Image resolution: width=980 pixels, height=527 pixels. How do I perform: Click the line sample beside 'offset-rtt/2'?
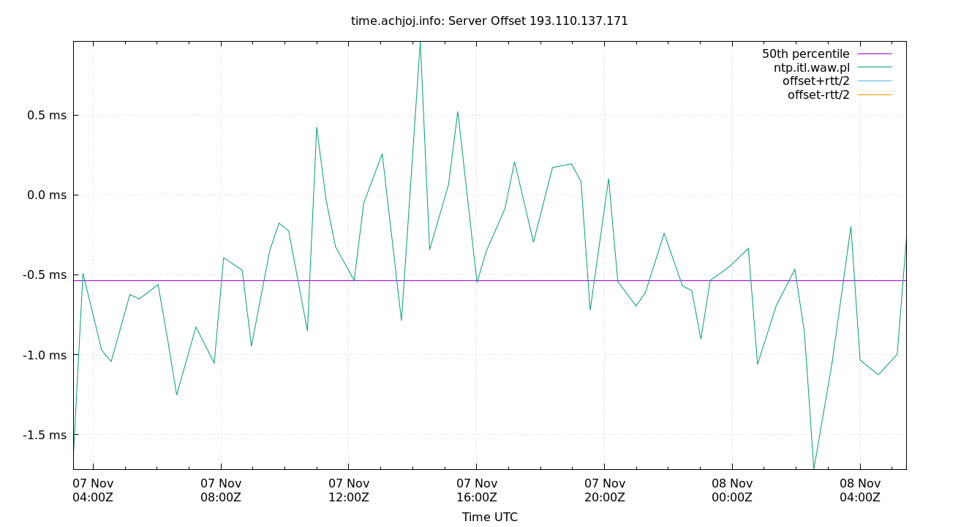pyautogui.click(x=875, y=94)
